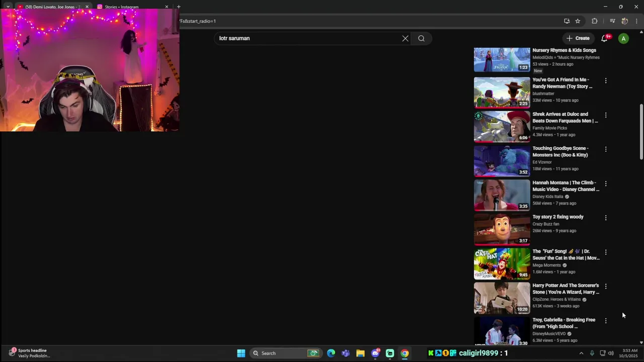Viewport: 644px width, 362px height.
Task: Click the YouTube search magnifier button
Action: point(422,38)
